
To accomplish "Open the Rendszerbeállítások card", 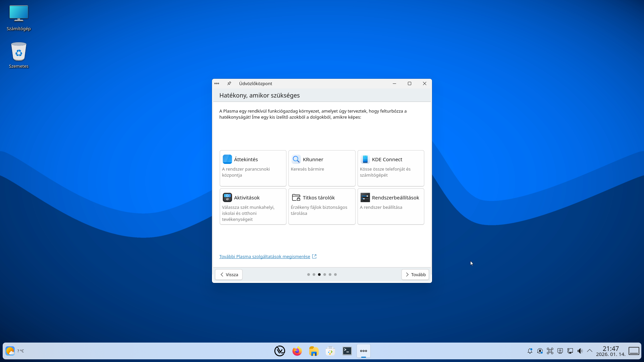I will 391,206.
